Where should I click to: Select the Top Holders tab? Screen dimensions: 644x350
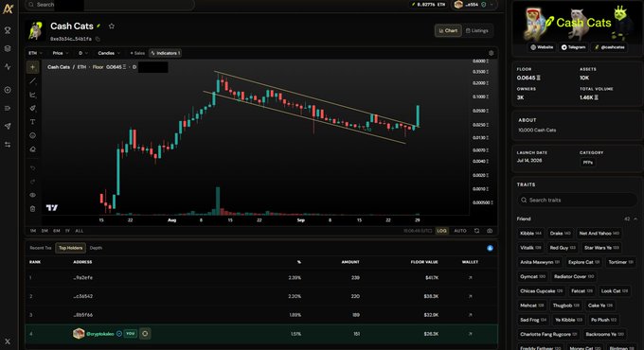click(x=70, y=248)
